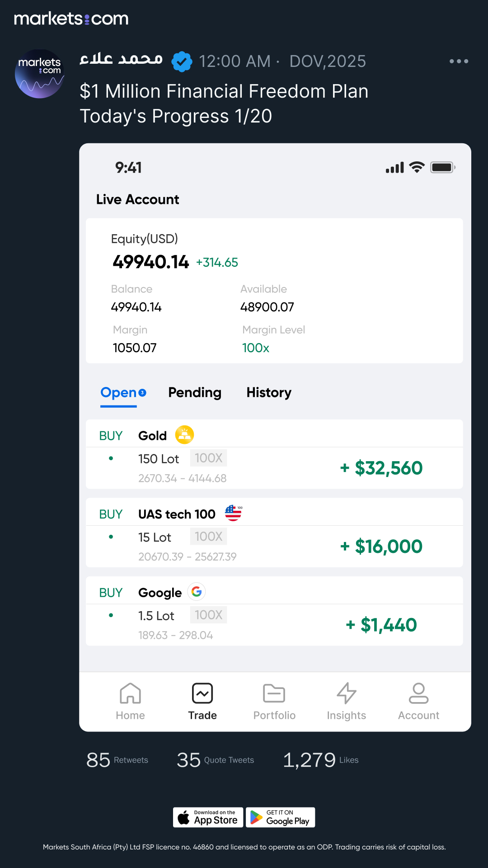Get it on Google Play button
Screen dimensions: 488x868
[x=281, y=817]
